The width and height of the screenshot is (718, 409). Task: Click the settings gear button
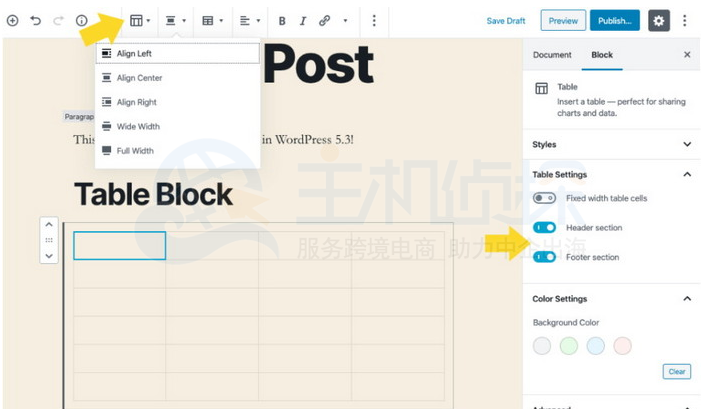click(659, 21)
